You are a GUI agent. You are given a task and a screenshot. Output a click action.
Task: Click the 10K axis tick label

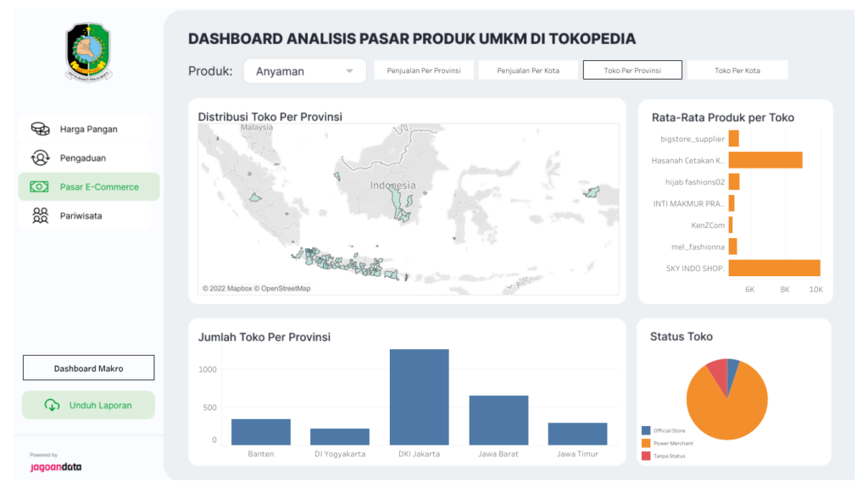[x=816, y=290]
